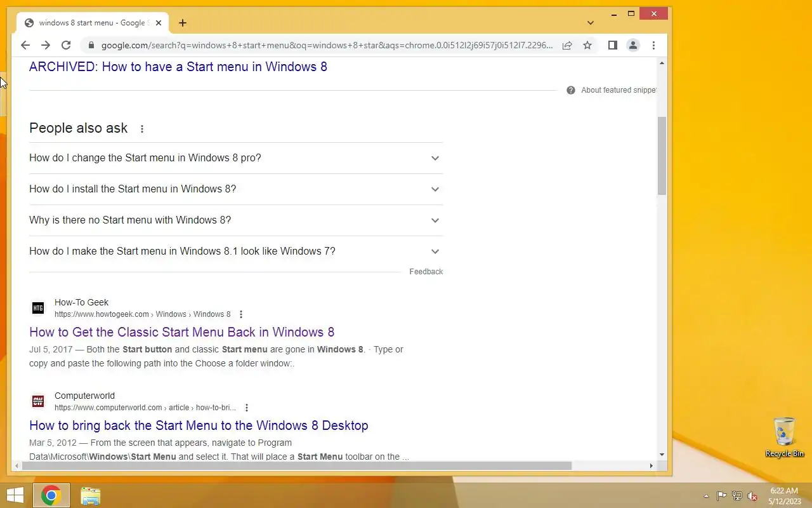Open options menu for How-To Geek result
The image size is (812, 508).
(240, 314)
